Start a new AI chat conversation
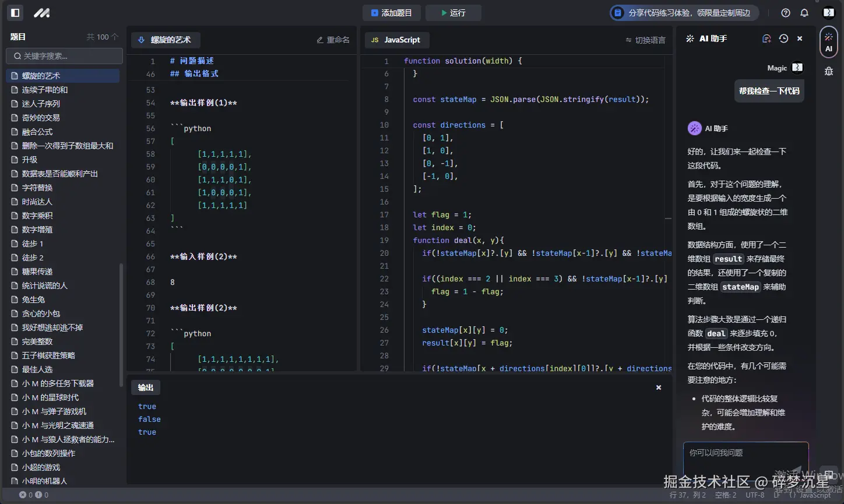Viewport: 844px width, 504px height. coord(766,38)
